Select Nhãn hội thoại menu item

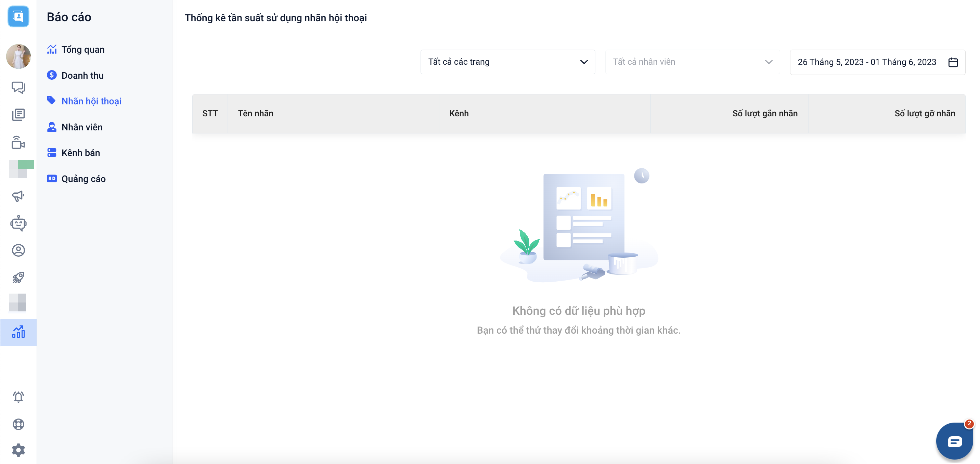[91, 101]
